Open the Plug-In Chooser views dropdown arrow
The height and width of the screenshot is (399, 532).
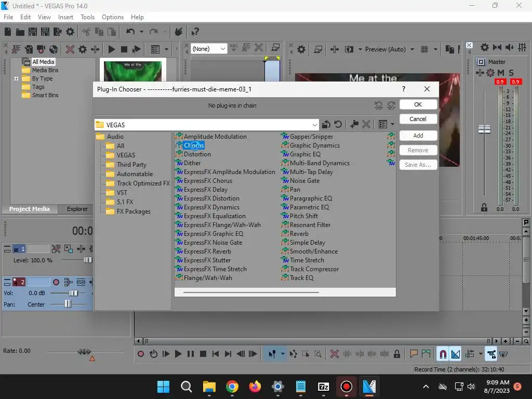[393, 124]
